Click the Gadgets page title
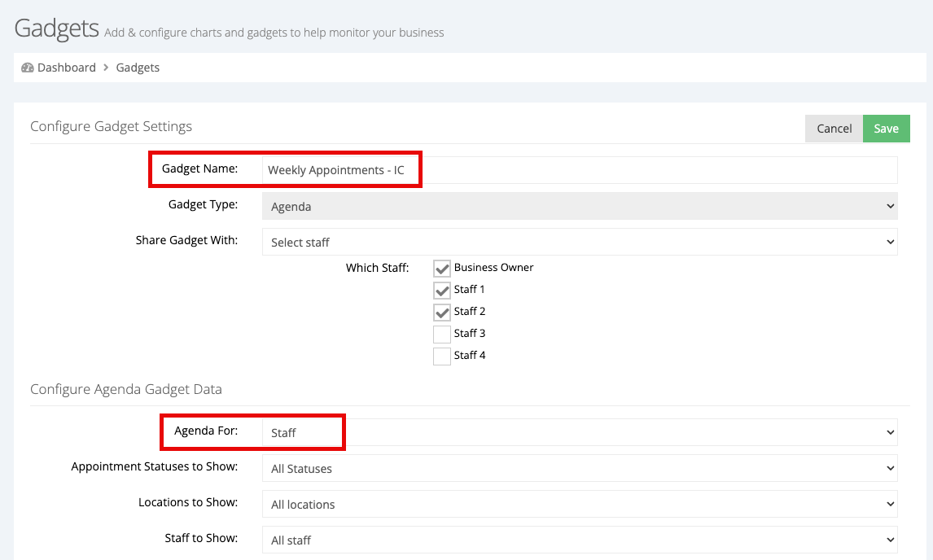The image size is (933, 560). coord(56,28)
